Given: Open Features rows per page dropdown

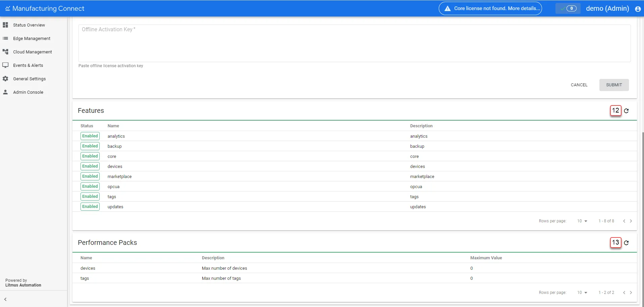Looking at the screenshot, I should pyautogui.click(x=582, y=221).
